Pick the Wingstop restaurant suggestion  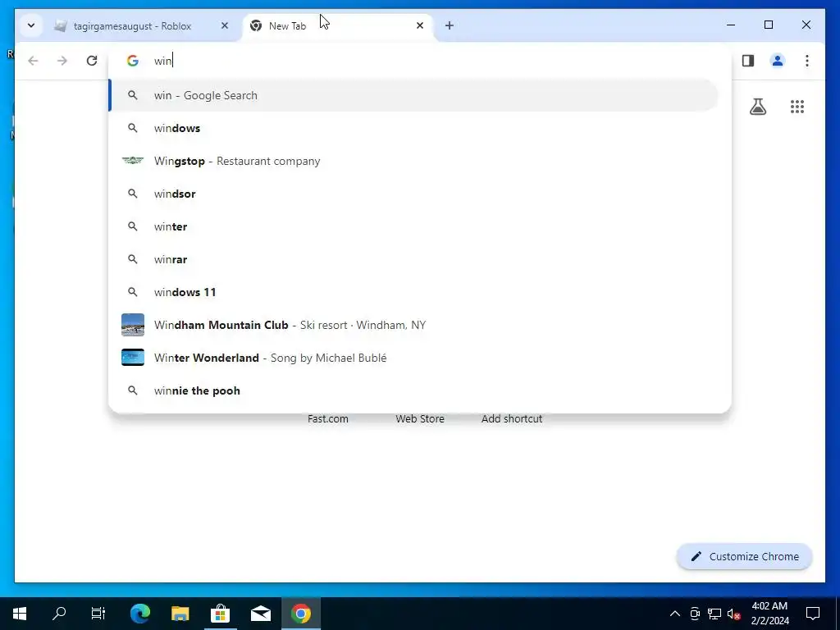[413, 161]
